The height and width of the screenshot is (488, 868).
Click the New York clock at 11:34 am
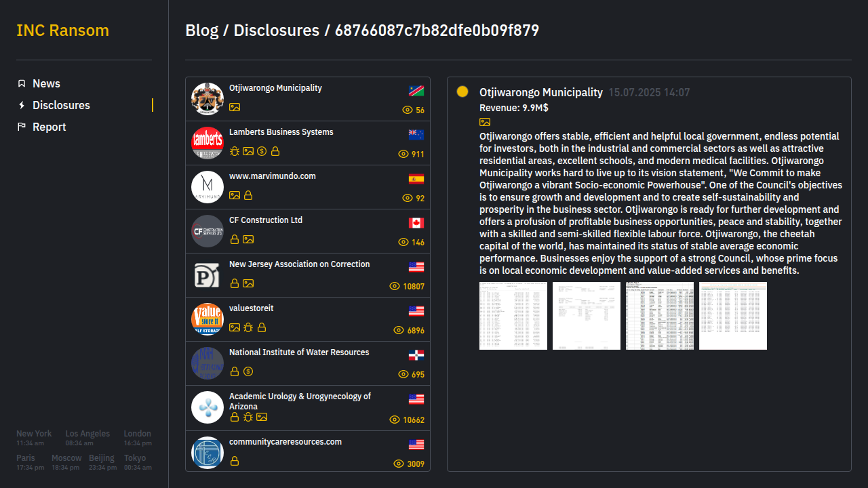click(x=34, y=438)
